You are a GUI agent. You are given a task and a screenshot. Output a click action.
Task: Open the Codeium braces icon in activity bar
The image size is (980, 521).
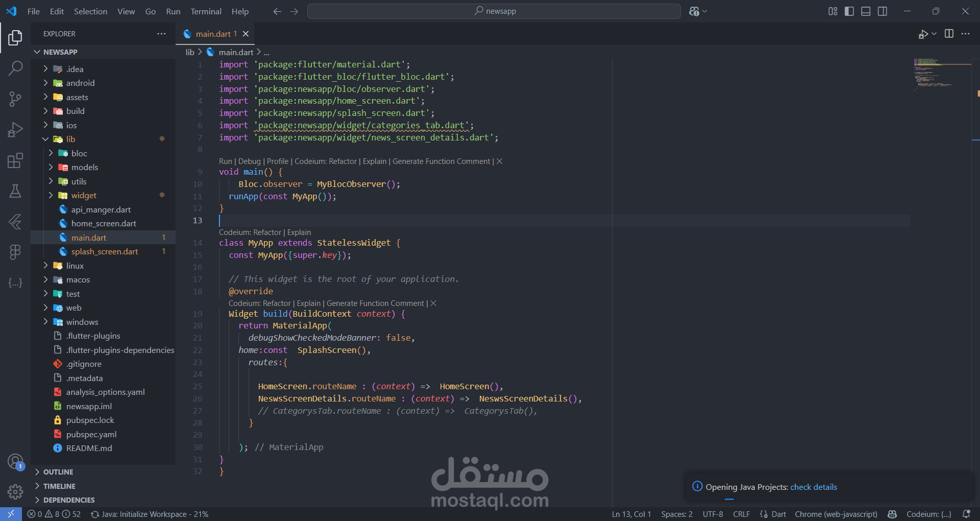click(15, 282)
